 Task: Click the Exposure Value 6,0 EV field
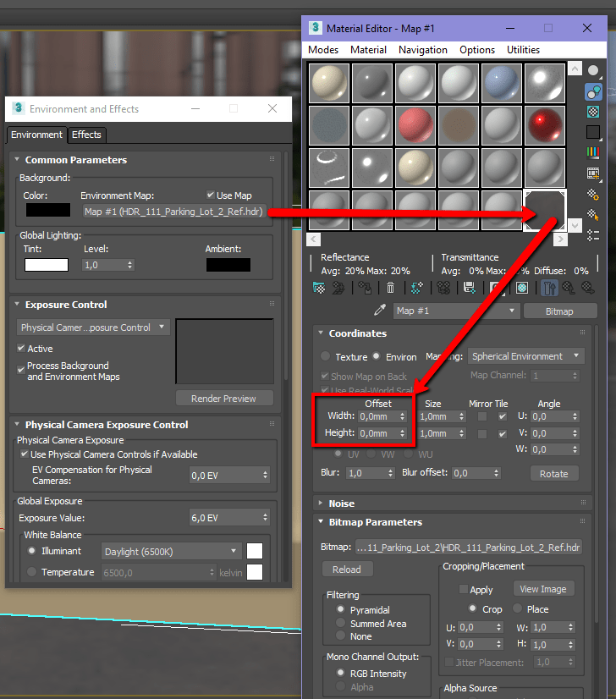[229, 518]
